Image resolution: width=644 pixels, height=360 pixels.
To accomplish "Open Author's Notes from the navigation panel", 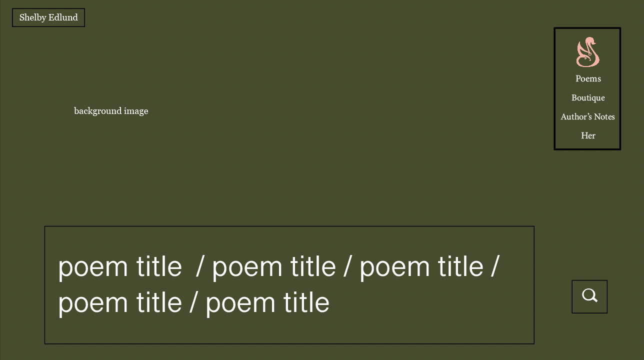I will (x=587, y=116).
